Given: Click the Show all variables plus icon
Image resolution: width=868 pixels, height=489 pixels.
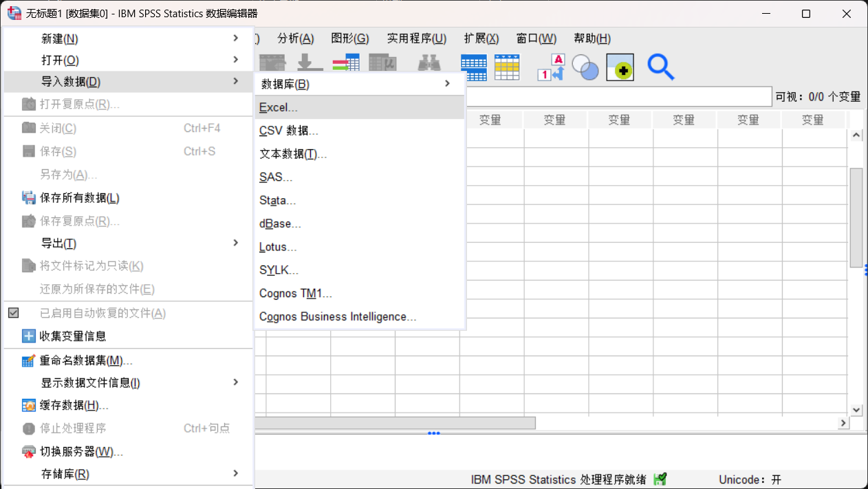Looking at the screenshot, I should 620,67.
